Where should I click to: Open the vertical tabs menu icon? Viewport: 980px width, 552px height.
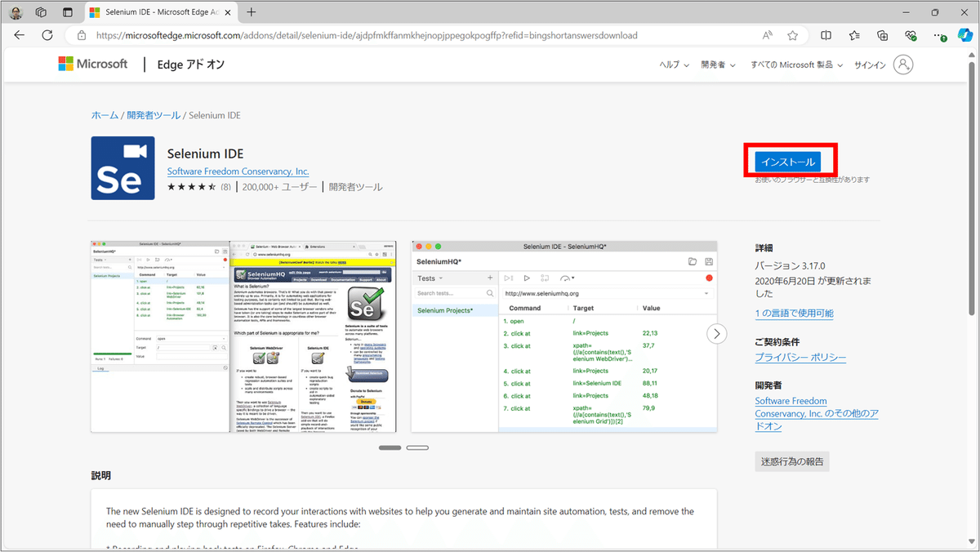pos(68,12)
